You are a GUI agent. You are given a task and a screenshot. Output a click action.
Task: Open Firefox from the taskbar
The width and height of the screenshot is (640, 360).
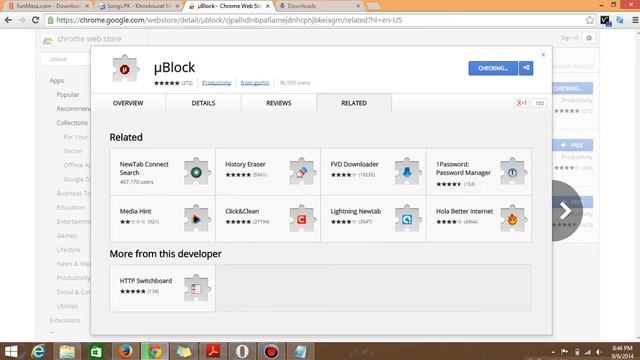coord(125,351)
